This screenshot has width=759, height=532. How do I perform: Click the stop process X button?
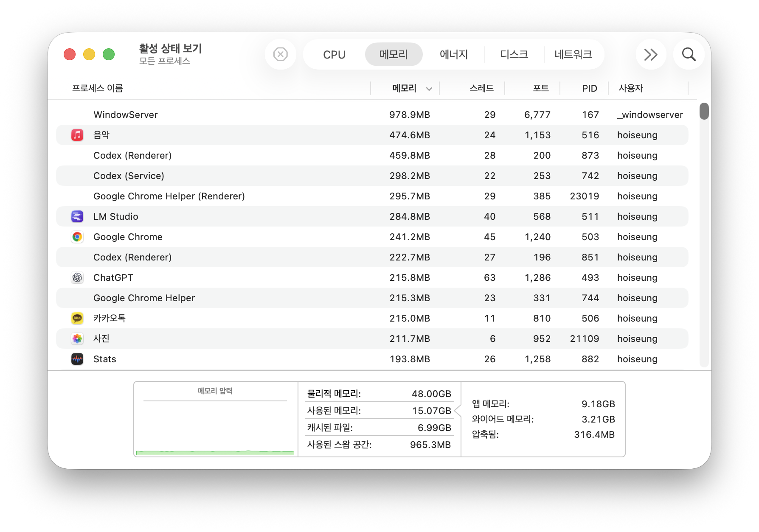coord(281,54)
